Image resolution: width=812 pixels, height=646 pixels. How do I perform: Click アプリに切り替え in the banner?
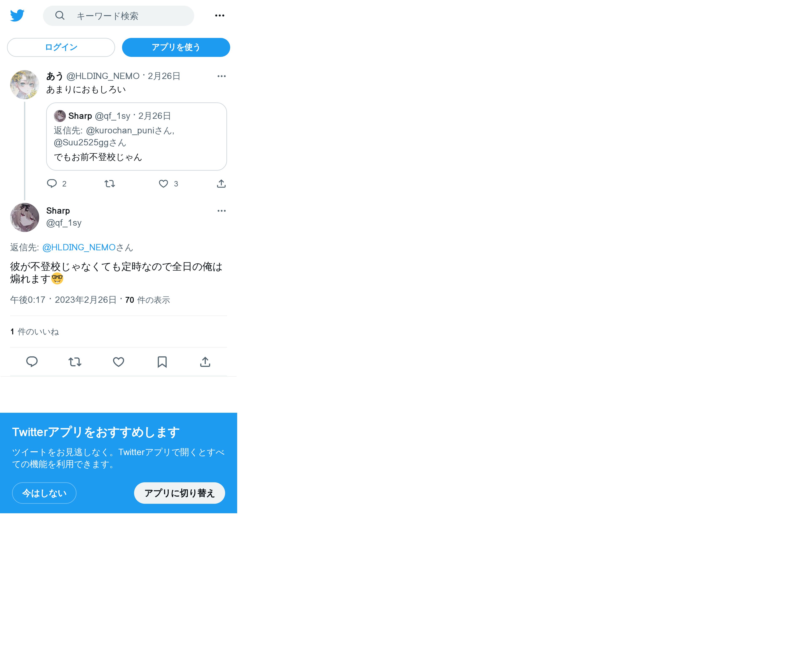point(180,493)
